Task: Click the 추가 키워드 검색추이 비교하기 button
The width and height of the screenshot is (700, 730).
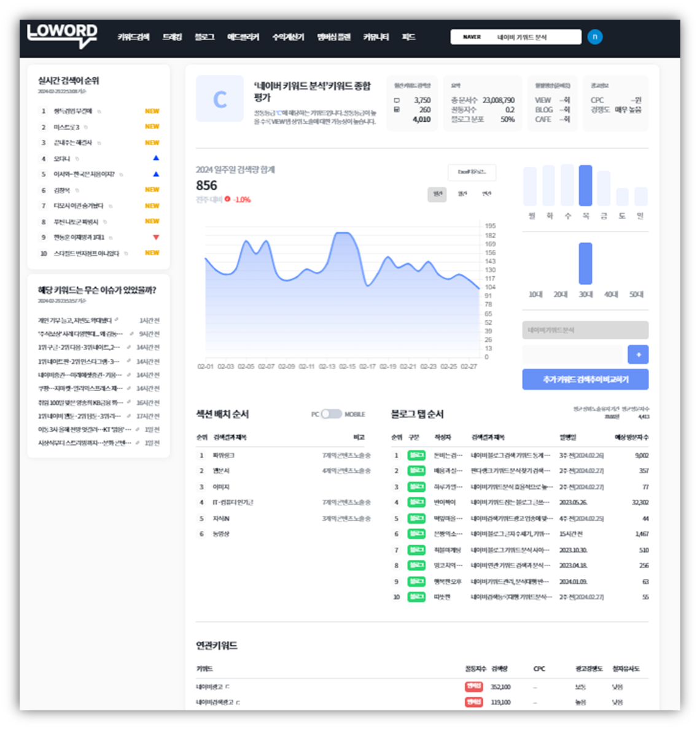Action: click(x=585, y=379)
